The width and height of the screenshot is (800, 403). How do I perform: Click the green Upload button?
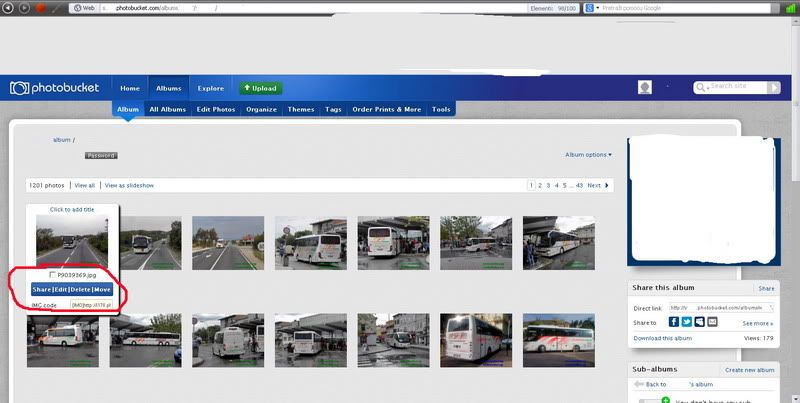point(261,88)
